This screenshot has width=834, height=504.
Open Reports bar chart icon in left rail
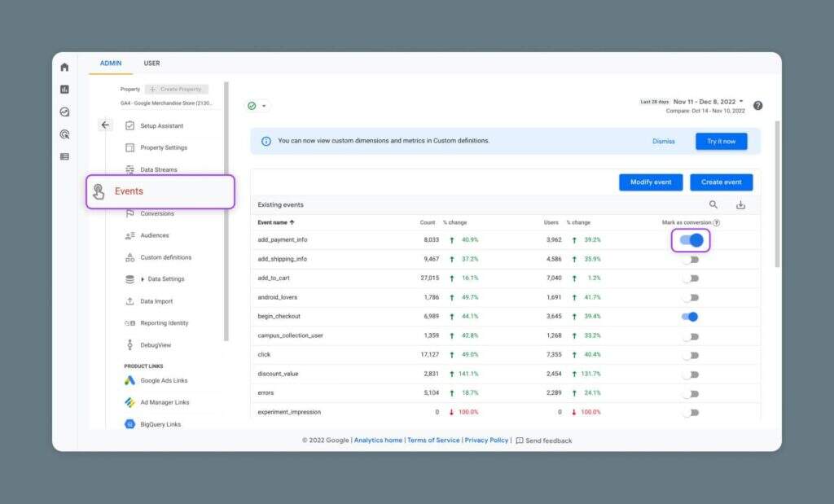[64, 90]
